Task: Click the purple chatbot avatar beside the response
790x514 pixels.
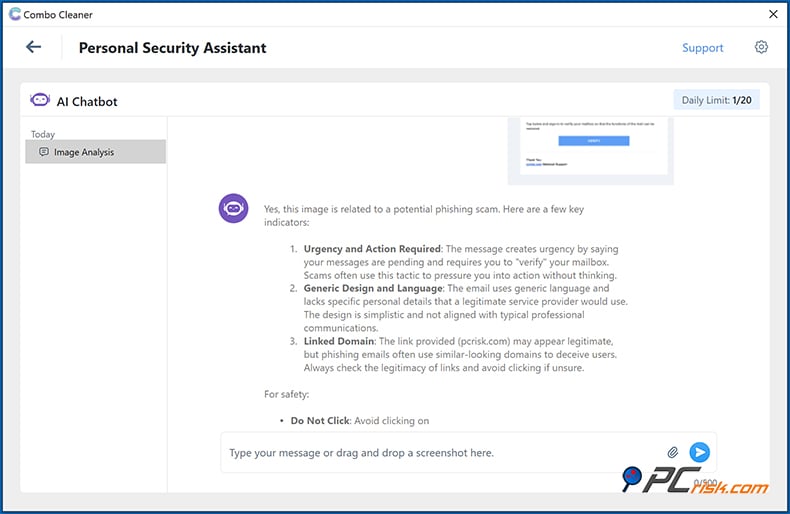Action: click(x=234, y=209)
